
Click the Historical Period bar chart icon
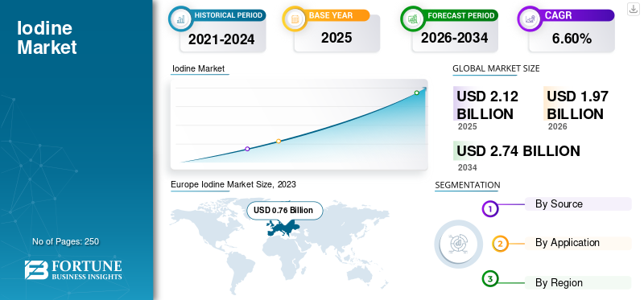[x=180, y=18]
